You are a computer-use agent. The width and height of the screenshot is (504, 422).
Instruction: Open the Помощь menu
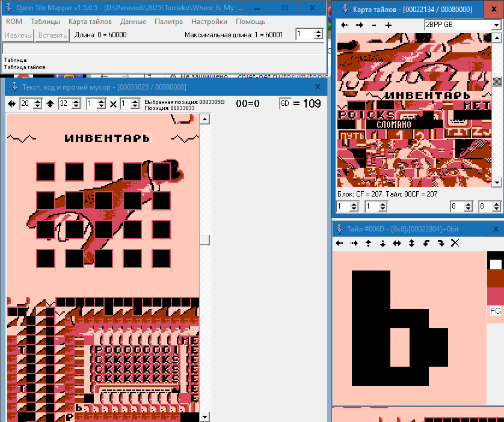(250, 22)
